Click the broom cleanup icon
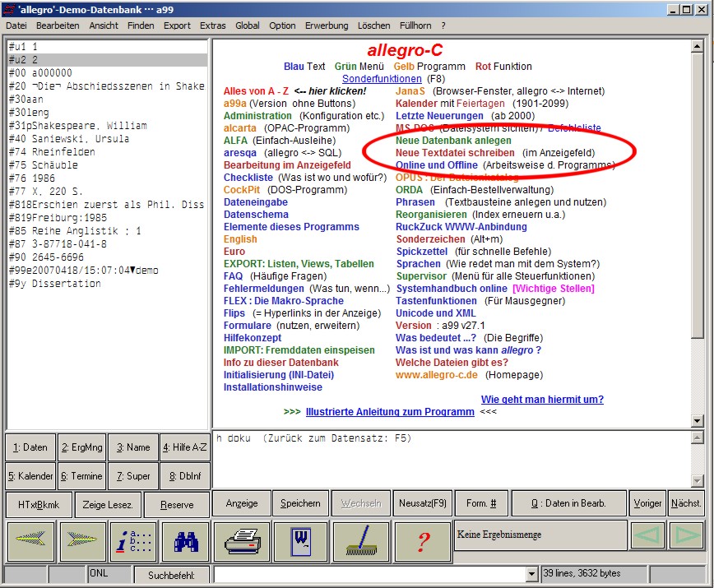The width and height of the screenshot is (714, 588). pos(361,540)
